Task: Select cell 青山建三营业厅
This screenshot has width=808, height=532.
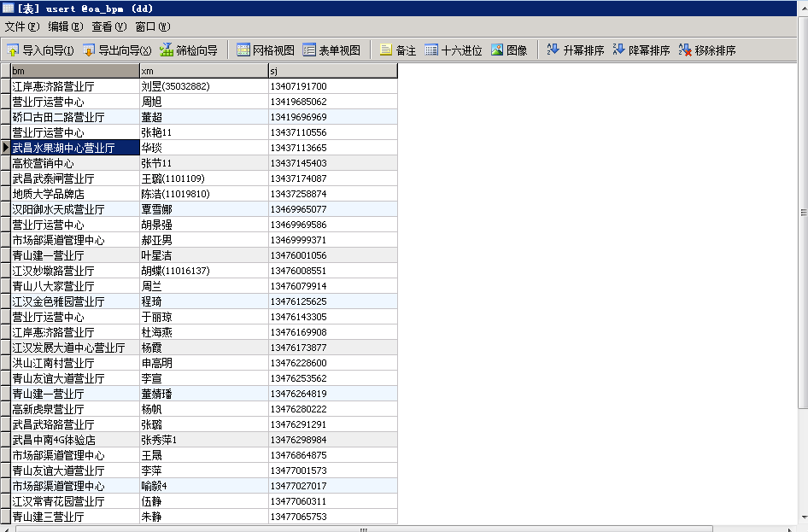Action: (75, 517)
